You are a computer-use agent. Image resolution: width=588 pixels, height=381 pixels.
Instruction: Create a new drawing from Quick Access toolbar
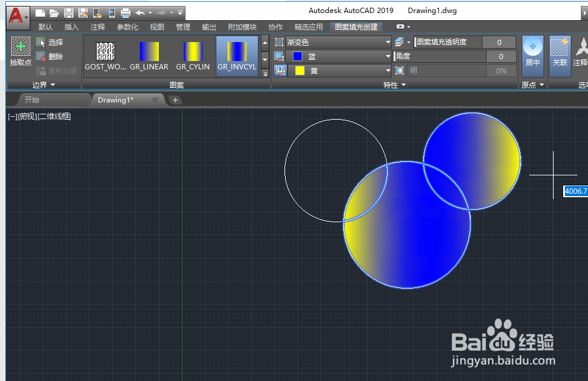(x=40, y=14)
